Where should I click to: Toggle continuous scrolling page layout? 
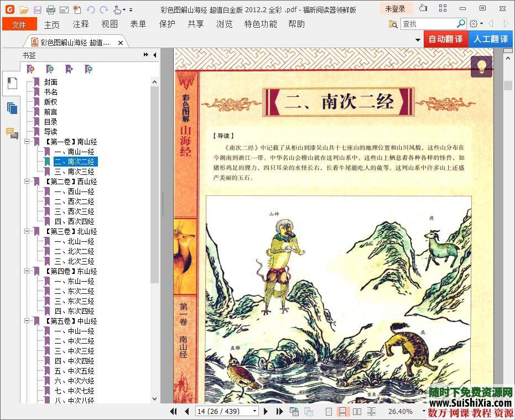(x=342, y=412)
